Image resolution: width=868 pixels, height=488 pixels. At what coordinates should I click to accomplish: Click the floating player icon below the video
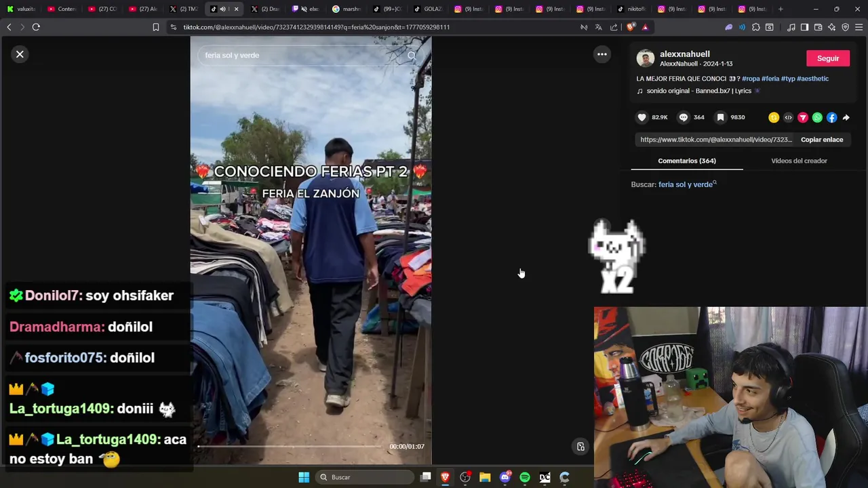(580, 447)
